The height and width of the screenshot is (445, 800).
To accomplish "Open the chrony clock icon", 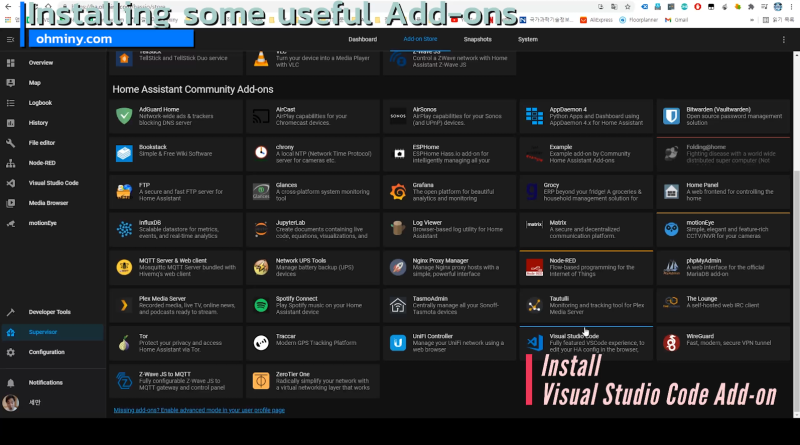I will tap(261, 153).
